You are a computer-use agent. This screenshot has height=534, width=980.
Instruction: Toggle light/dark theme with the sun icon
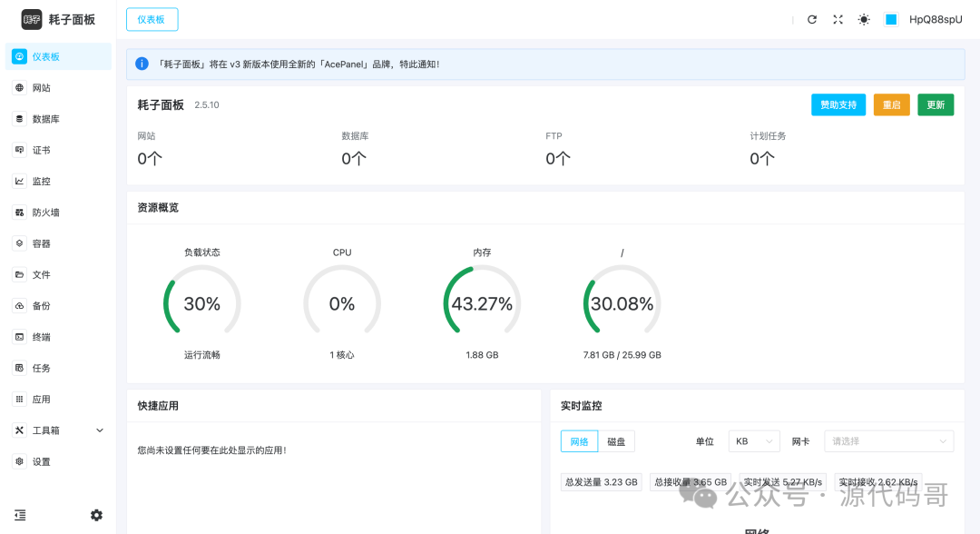[x=864, y=19]
